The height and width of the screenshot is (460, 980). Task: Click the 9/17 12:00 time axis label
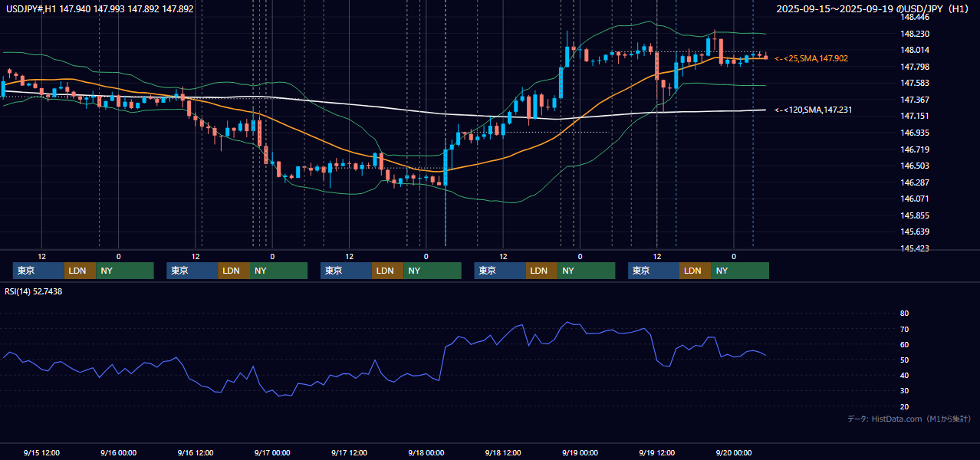coord(349,452)
